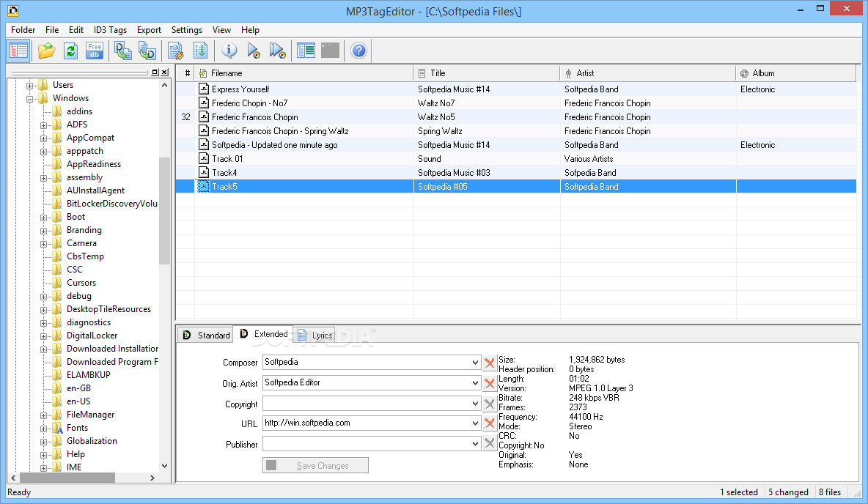
Task: Show file information via the blue info bubble
Action: pos(229,51)
